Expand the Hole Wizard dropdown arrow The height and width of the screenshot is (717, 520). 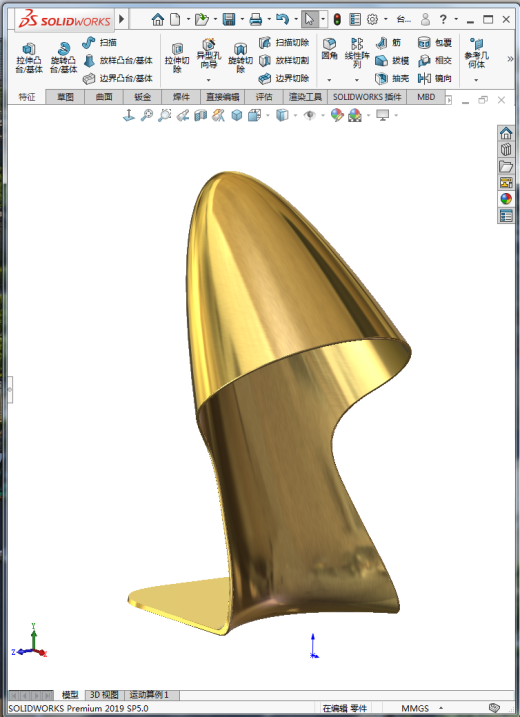(209, 80)
